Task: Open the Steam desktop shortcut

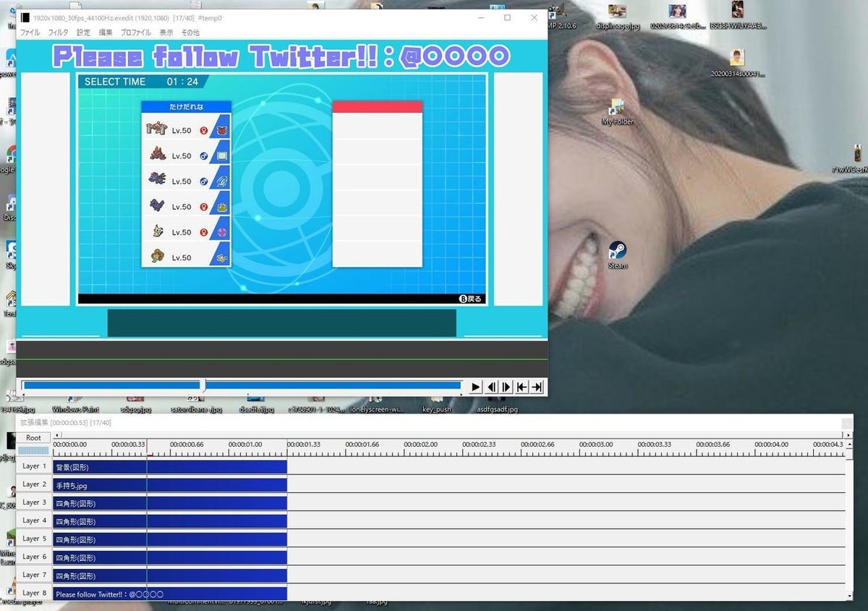Action: (x=618, y=255)
